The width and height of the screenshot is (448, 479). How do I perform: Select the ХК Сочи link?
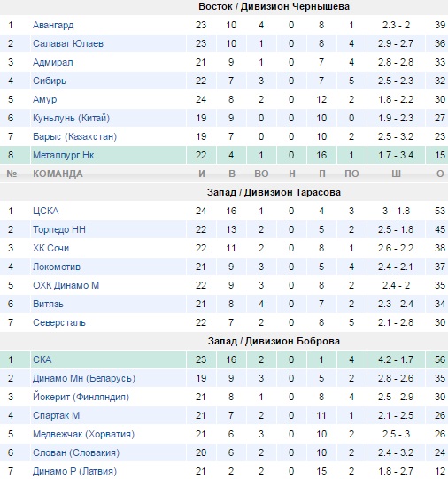[51, 248]
